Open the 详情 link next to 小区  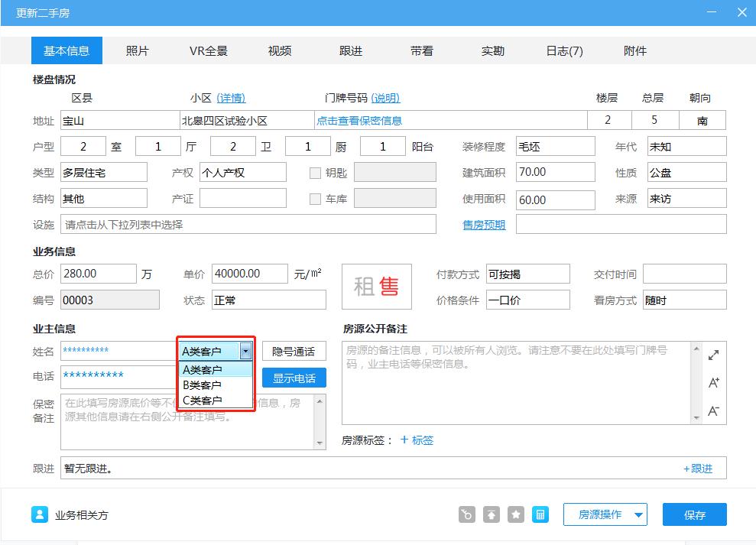[231, 98]
